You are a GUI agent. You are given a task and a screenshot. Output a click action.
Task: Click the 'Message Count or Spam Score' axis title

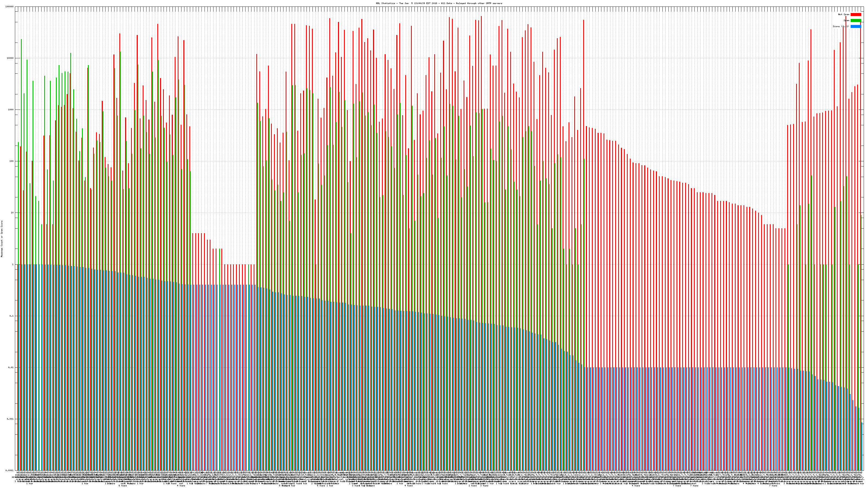2,239
